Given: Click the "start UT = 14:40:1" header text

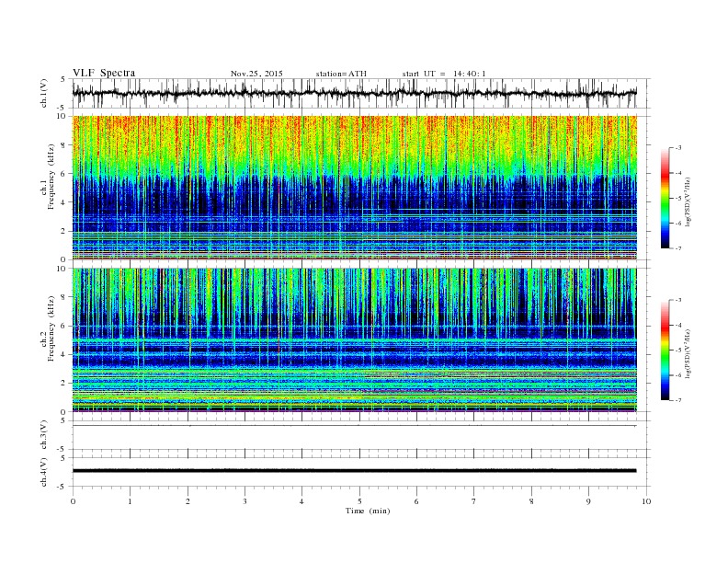Looking at the screenshot, I should (x=444, y=74).
